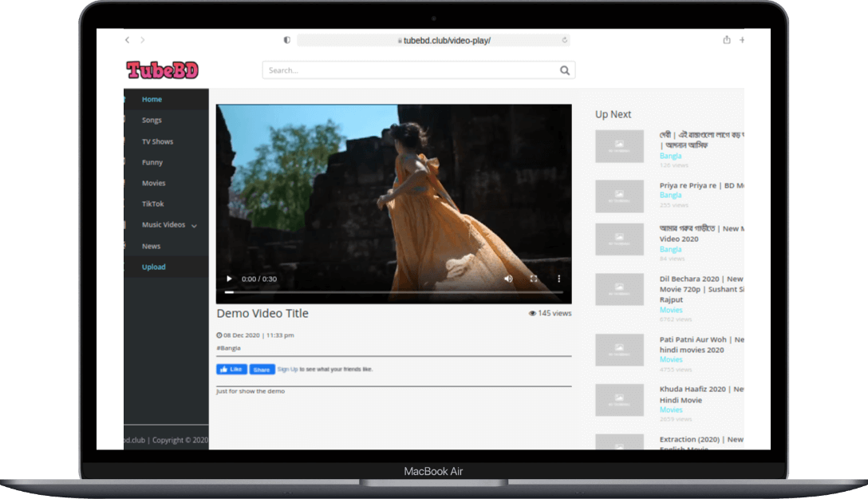Viewport: 868px width, 499px height.
Task: Open Upload in the sidebar
Action: coord(153,267)
